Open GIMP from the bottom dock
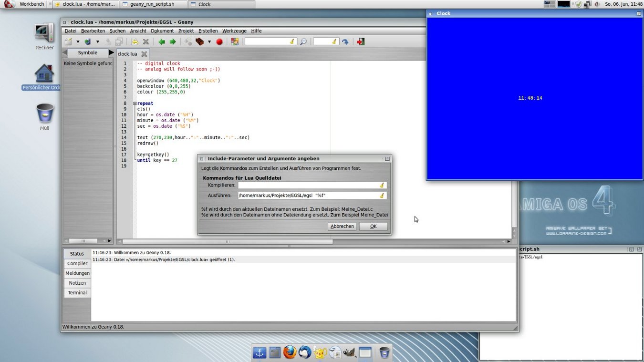 (350, 352)
